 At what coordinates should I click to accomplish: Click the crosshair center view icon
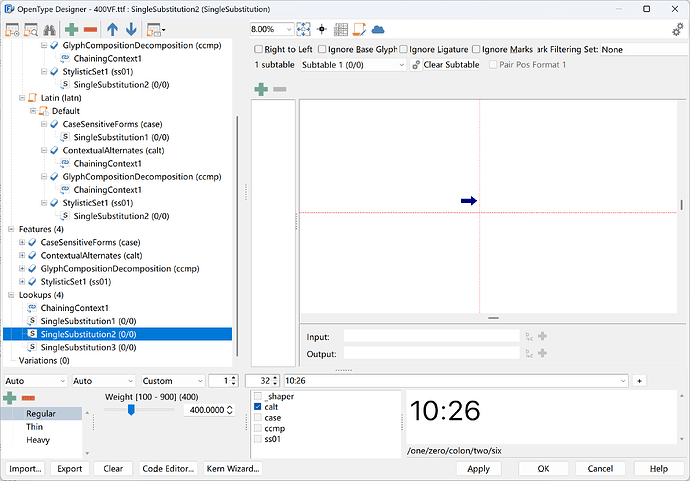pos(322,29)
